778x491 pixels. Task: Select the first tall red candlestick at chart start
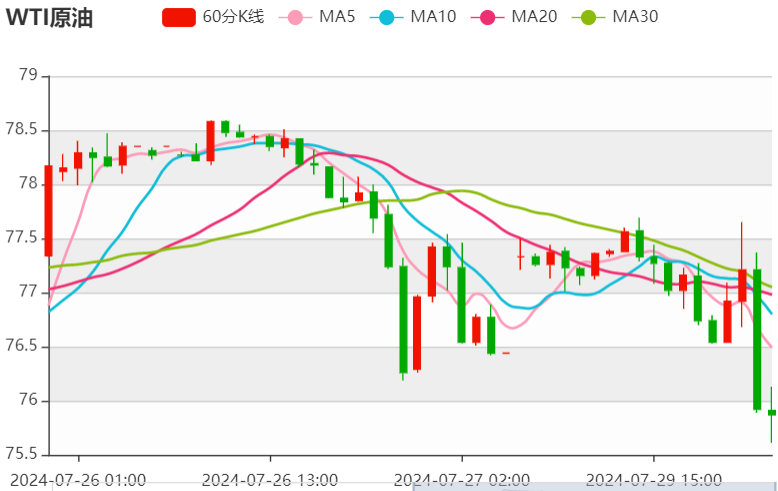coord(49,211)
